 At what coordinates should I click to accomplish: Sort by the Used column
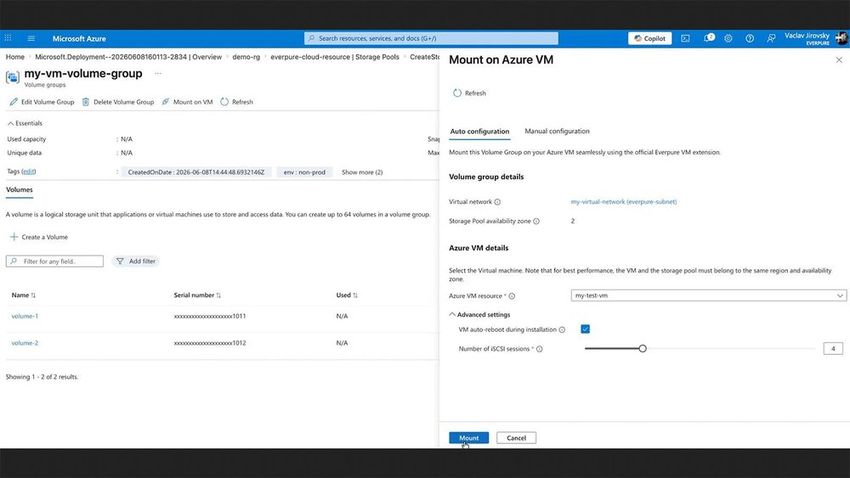pyautogui.click(x=346, y=295)
